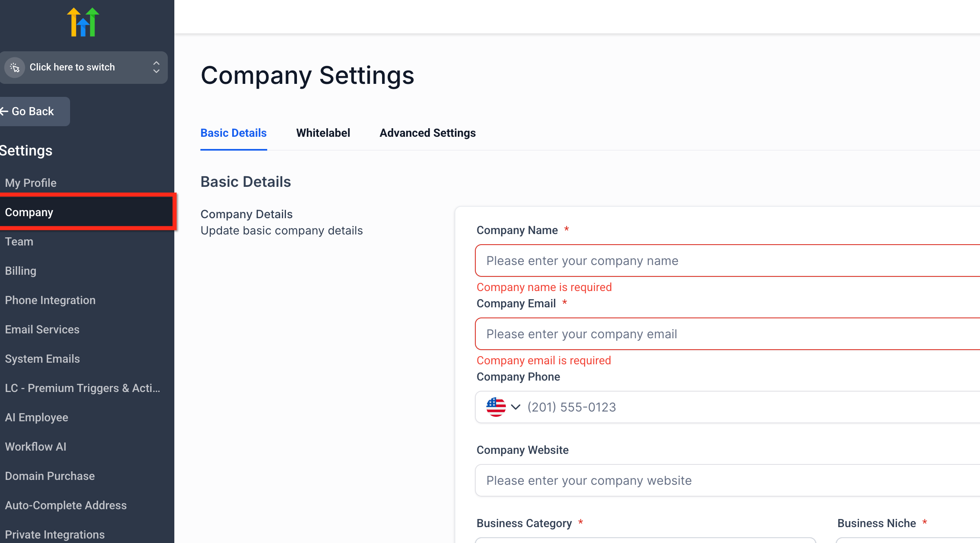Click the cursor icon in account switcher
Image resolution: width=980 pixels, height=543 pixels.
point(15,67)
